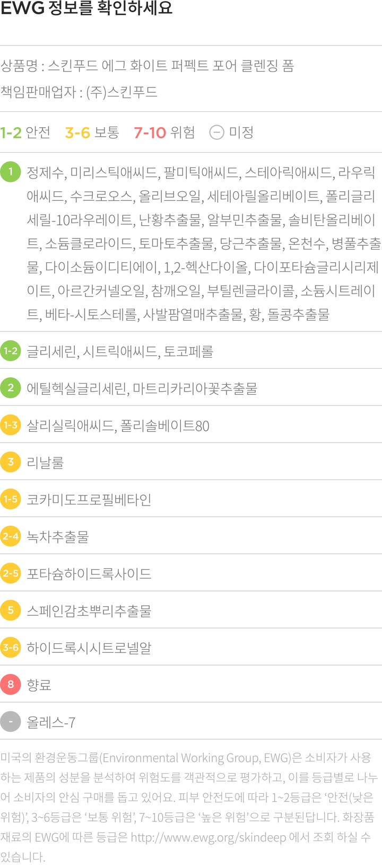Image resolution: width=382 pixels, height=868 pixels.
Task: Click the red grade 8 badge for 향료
Action: click(x=11, y=685)
